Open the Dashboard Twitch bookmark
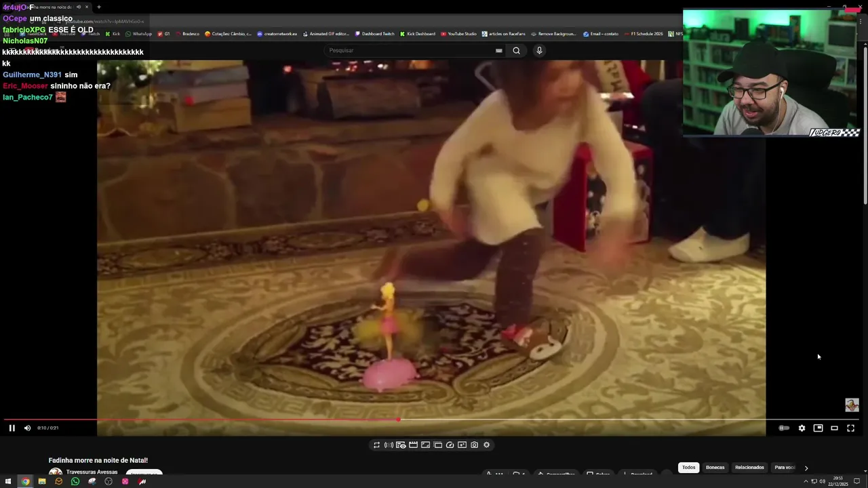 (374, 34)
